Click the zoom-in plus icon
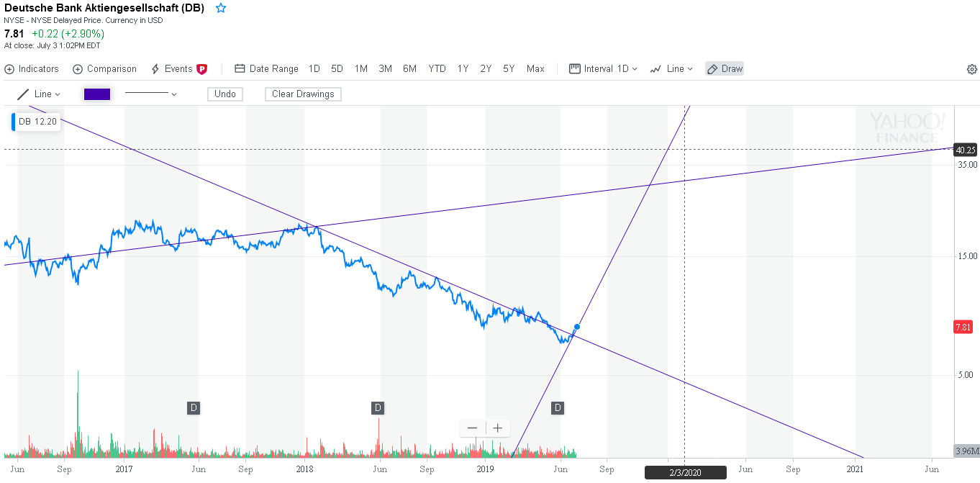 [496, 428]
